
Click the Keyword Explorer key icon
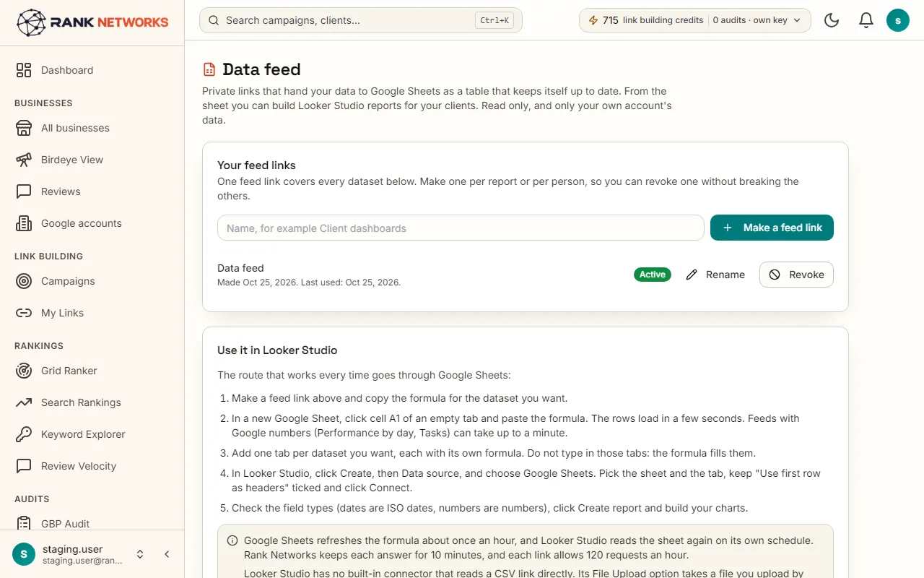pyautogui.click(x=24, y=434)
